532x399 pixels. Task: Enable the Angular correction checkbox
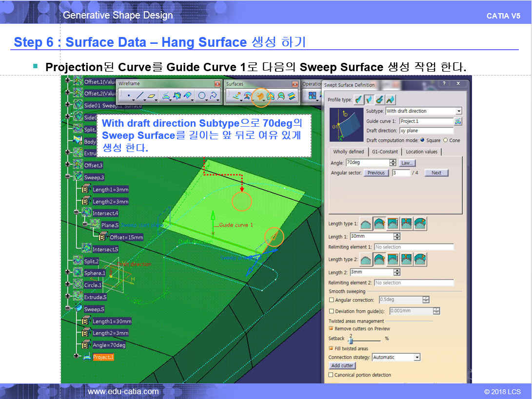(x=332, y=300)
